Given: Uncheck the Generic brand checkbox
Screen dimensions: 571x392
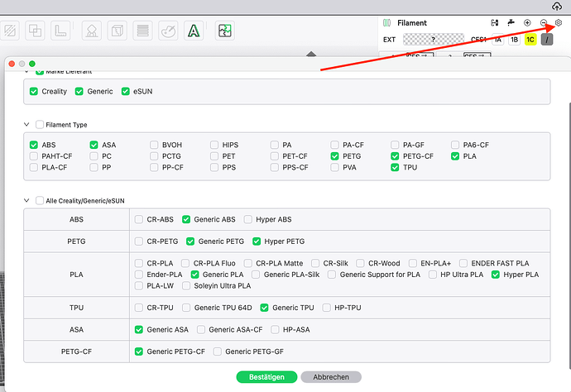Looking at the screenshot, I should (x=79, y=91).
